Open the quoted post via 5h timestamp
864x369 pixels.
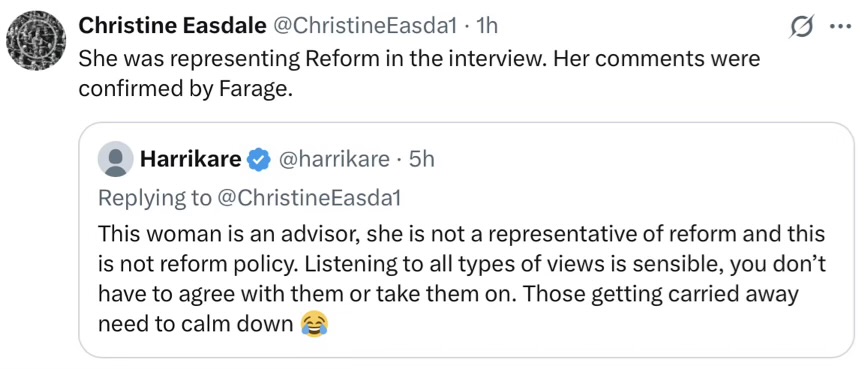pos(421,160)
